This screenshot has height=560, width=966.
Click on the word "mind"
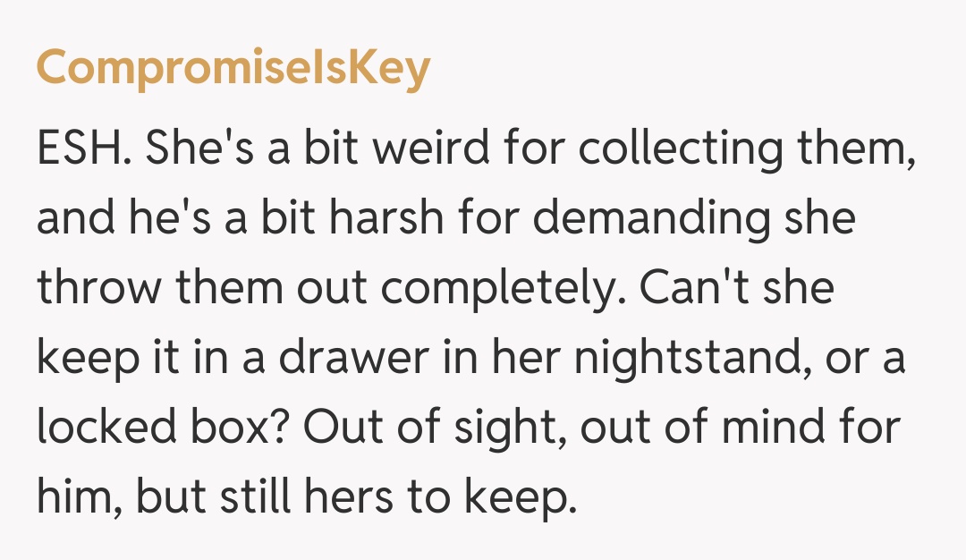click(x=769, y=428)
